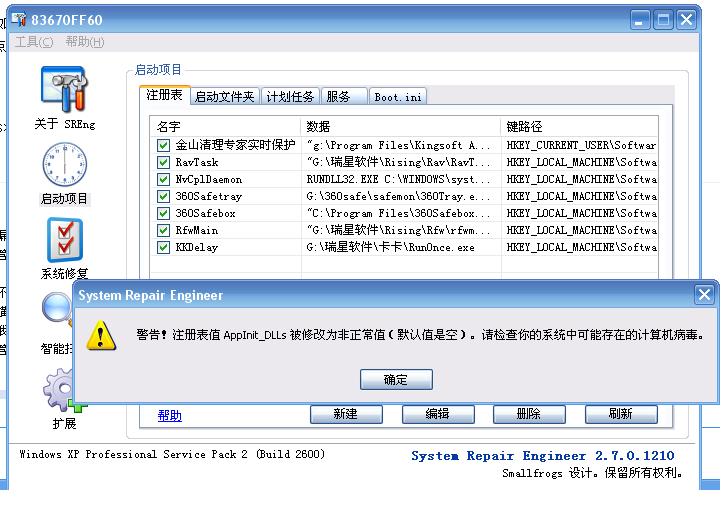Sort by the 键路径 column header
The width and height of the screenshot is (723, 524).
point(580,126)
